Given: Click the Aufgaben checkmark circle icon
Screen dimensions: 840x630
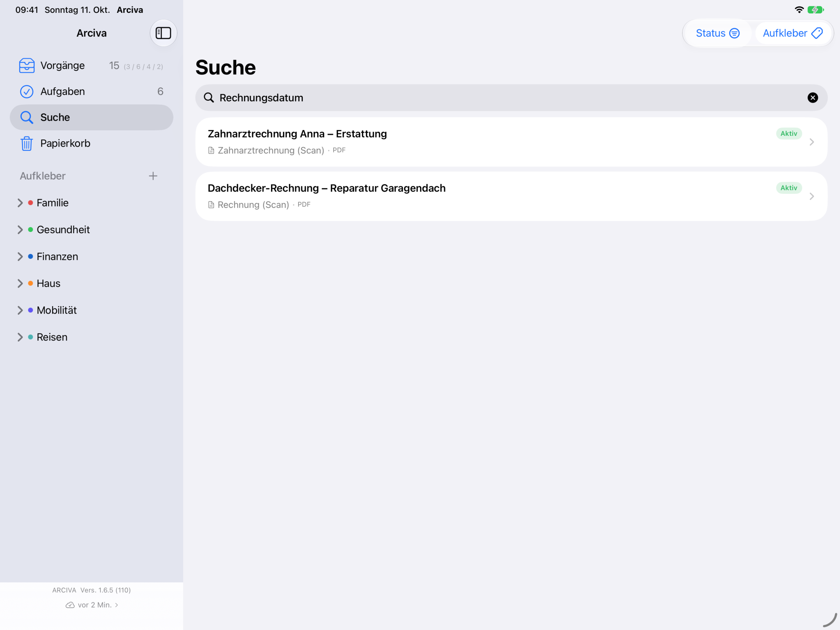Looking at the screenshot, I should 27,92.
